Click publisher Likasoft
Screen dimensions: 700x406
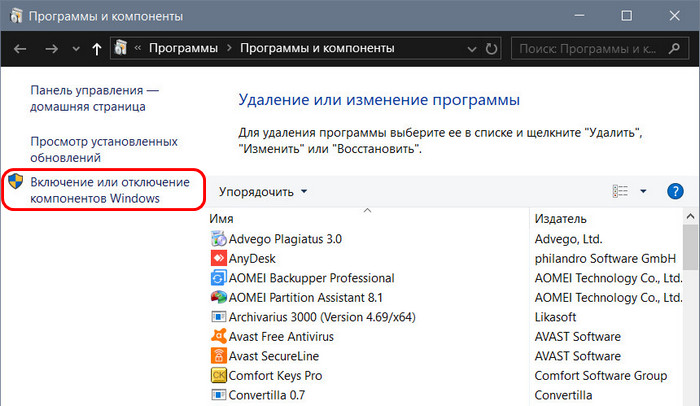coord(555,317)
